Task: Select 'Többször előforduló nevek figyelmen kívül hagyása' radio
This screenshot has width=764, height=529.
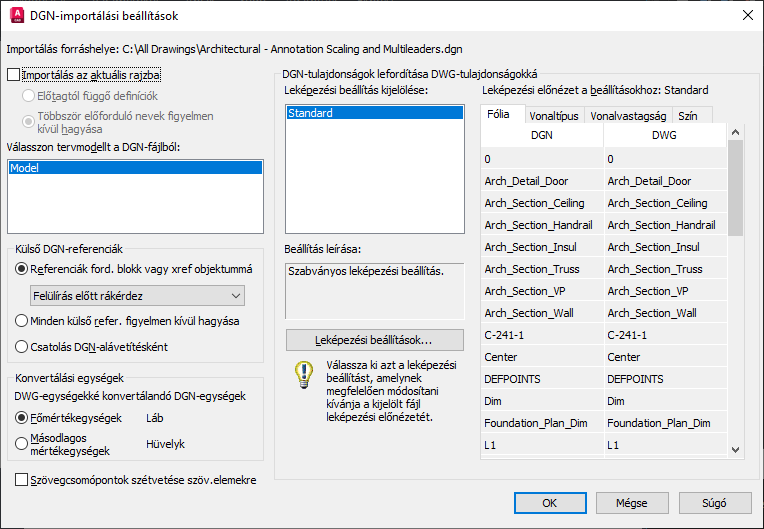Action: coord(28,121)
